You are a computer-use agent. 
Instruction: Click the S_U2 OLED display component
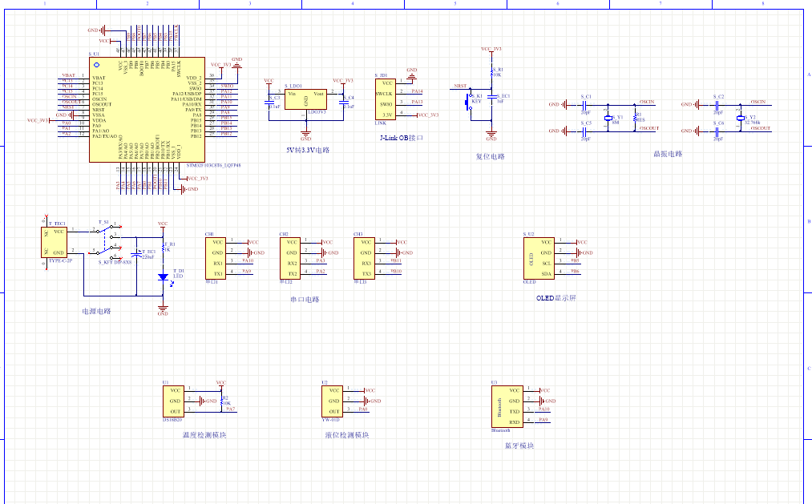pos(537,258)
